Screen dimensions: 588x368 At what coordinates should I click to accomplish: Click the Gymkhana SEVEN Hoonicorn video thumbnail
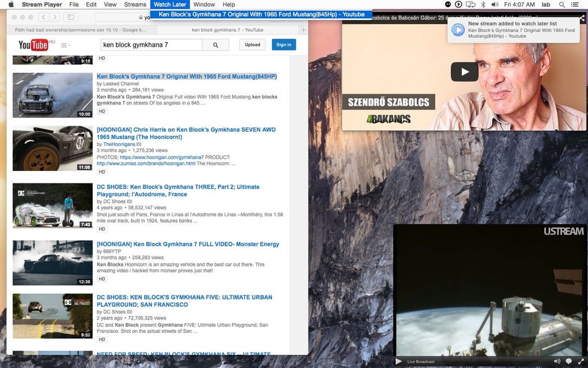tap(52, 148)
